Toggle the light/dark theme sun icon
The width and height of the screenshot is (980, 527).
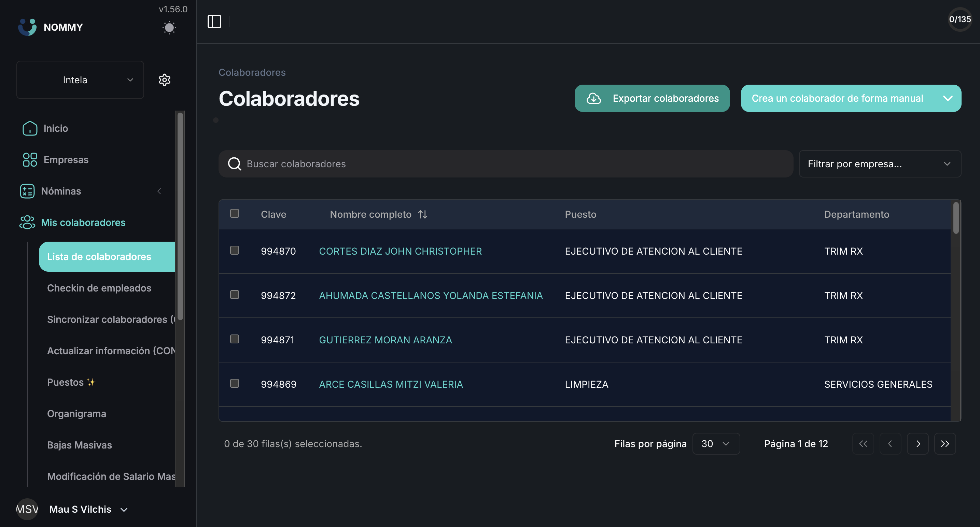169,28
